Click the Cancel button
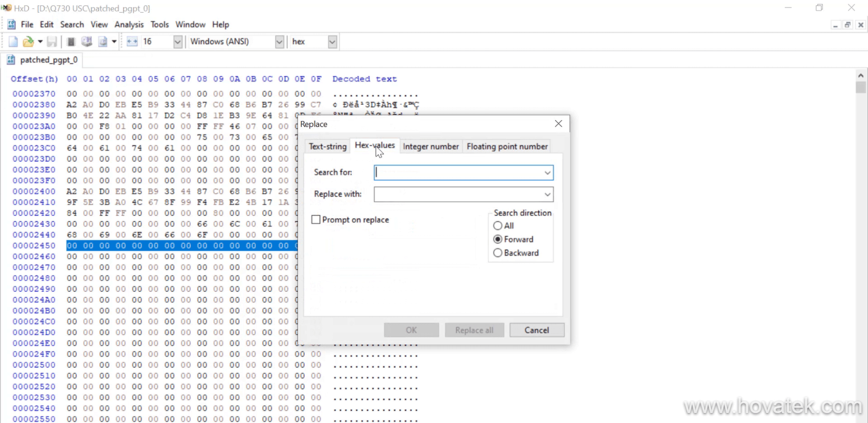Screen dimensions: 868x423 [537, 330]
